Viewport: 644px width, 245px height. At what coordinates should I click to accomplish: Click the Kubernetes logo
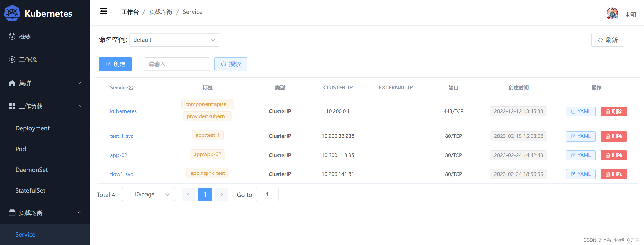[x=12, y=13]
